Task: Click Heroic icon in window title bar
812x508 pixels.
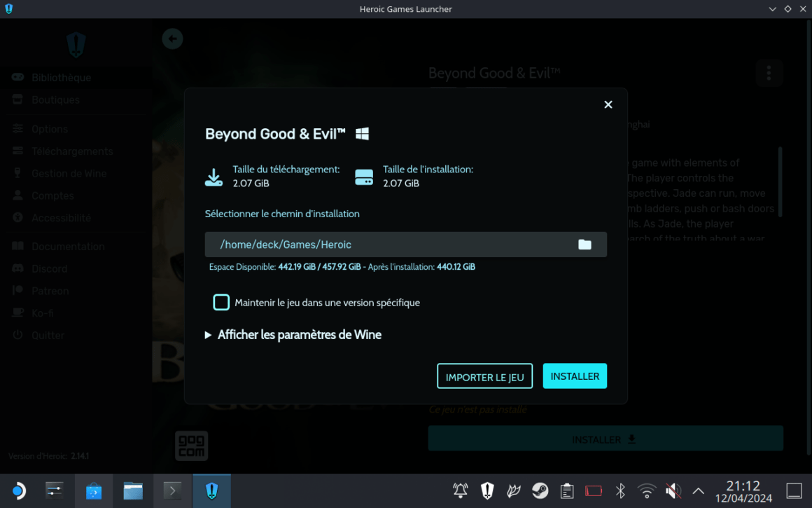Action: (9, 9)
